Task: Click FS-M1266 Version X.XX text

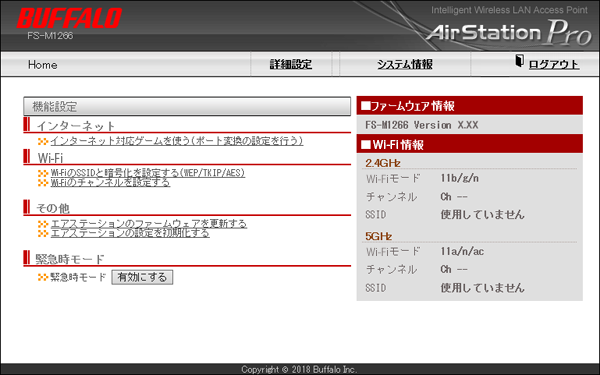Action: [422, 125]
